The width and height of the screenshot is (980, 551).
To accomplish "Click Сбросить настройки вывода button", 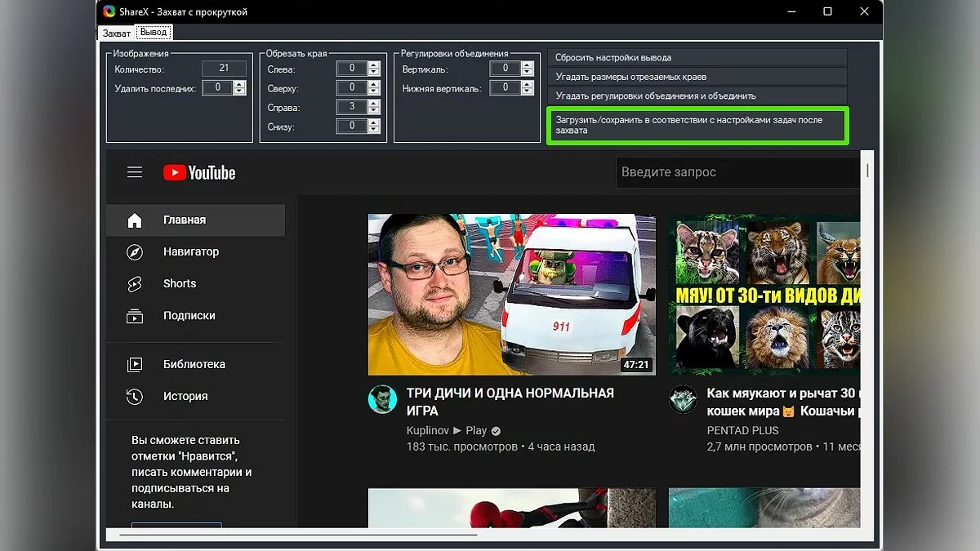I will (x=697, y=58).
